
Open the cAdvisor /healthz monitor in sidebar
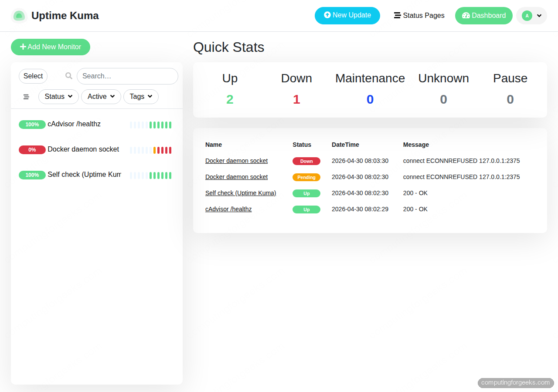coord(97,125)
